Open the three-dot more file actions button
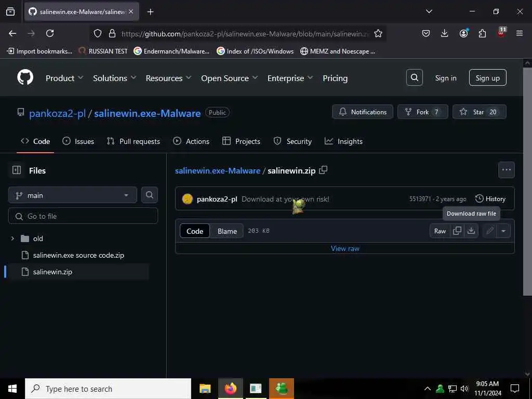532x399 pixels. click(x=506, y=170)
